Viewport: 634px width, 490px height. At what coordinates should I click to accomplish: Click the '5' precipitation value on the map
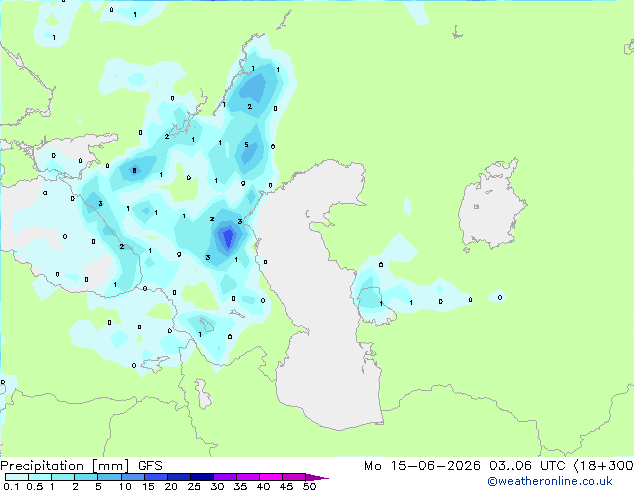pos(246,144)
